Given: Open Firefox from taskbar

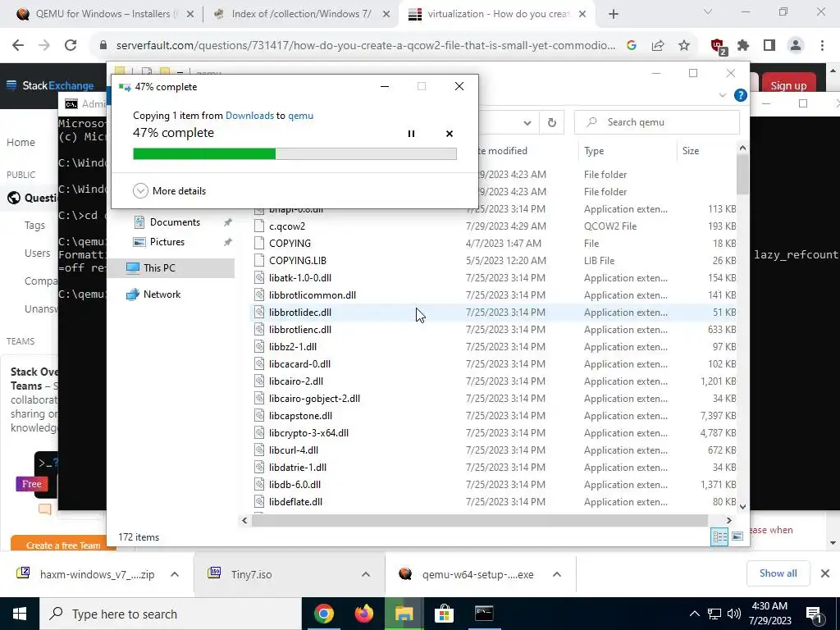Looking at the screenshot, I should (363, 614).
